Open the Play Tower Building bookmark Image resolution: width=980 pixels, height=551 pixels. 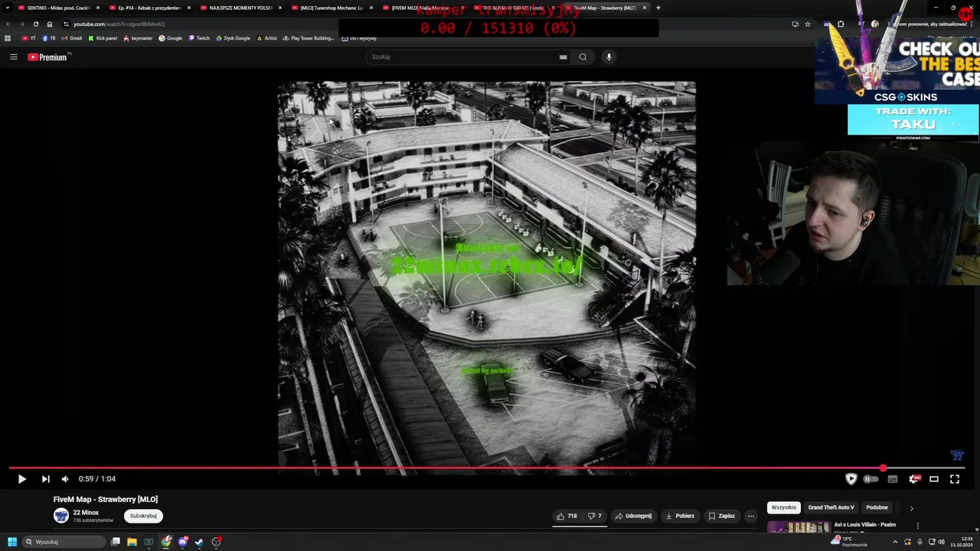point(309,38)
